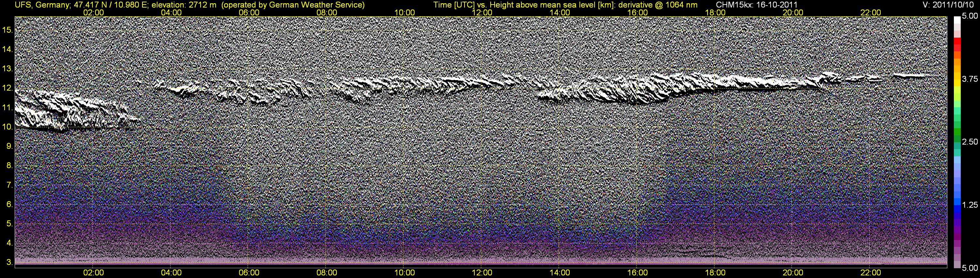Viewport: 980px width, 278px height.
Task: Click the '14:00' label on the top time axis
Action: point(560,12)
